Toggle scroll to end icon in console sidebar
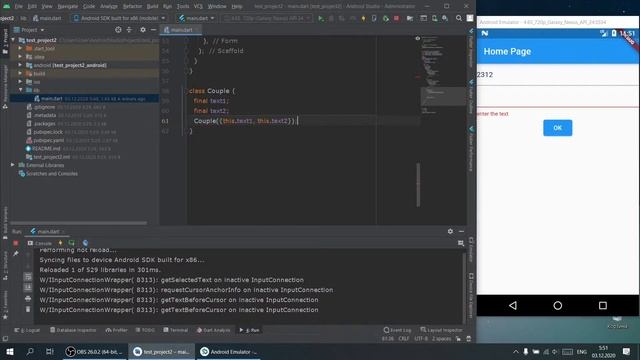 (x=28, y=288)
